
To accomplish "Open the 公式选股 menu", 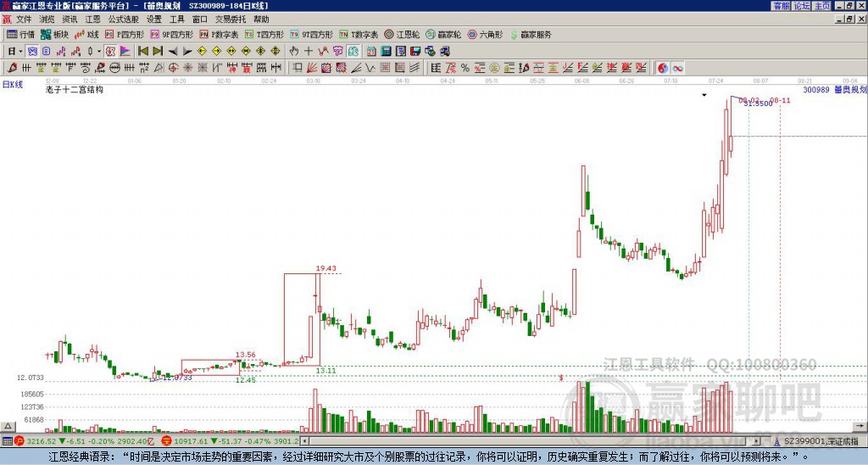I will click(124, 20).
